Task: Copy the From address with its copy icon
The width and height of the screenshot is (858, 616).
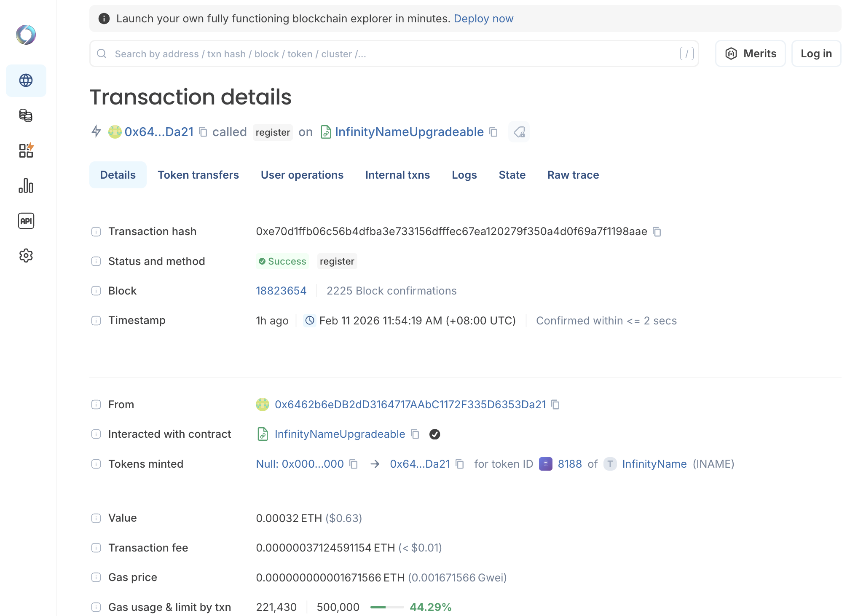Action: coord(556,404)
